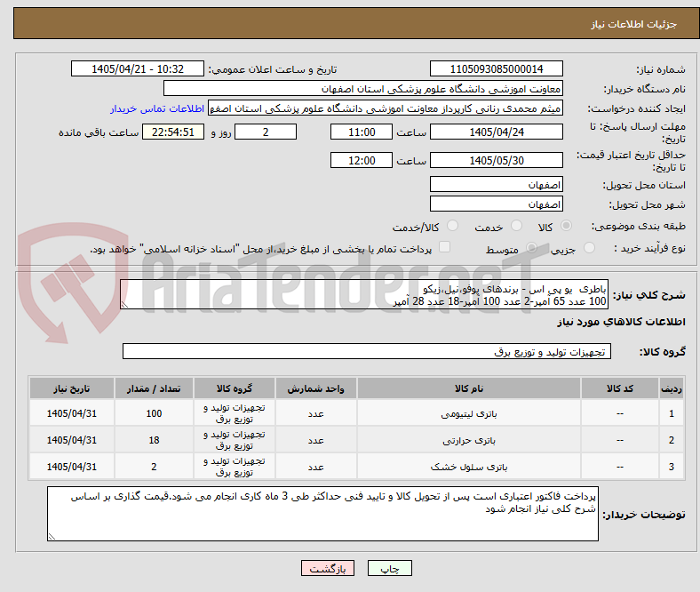Click the validity time field 12:00

tap(362, 160)
